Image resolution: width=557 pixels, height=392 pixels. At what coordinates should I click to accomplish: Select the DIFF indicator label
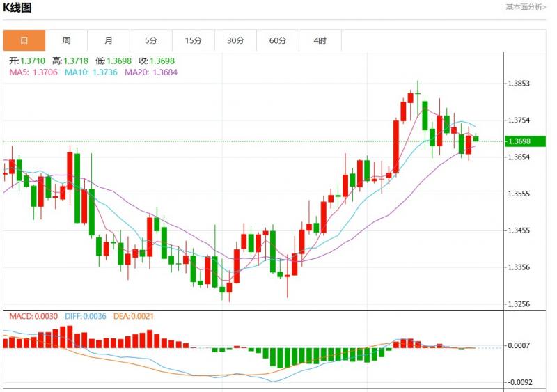point(86,316)
